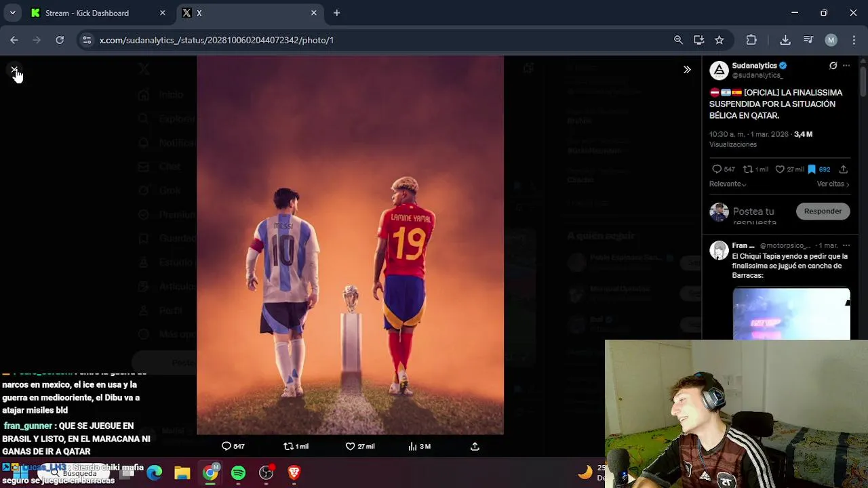
Task: Switch to the Kick Dashboard tab
Action: [x=96, y=13]
